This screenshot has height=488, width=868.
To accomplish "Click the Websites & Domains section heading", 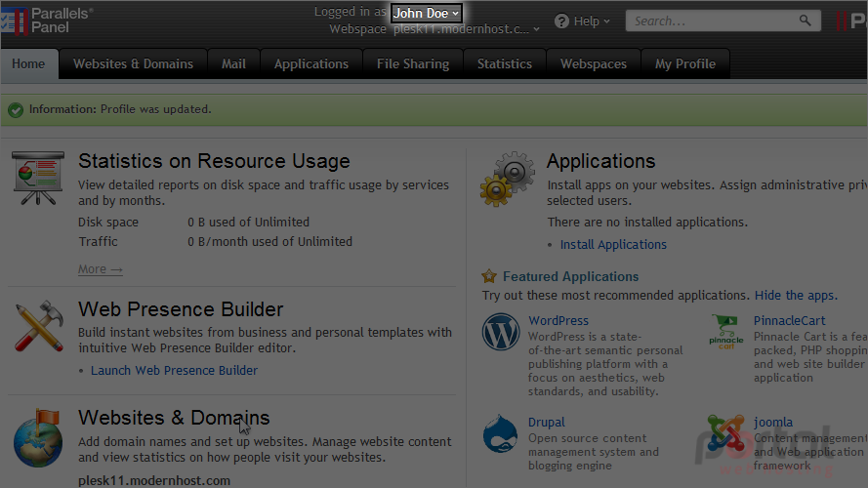I will (x=174, y=418).
